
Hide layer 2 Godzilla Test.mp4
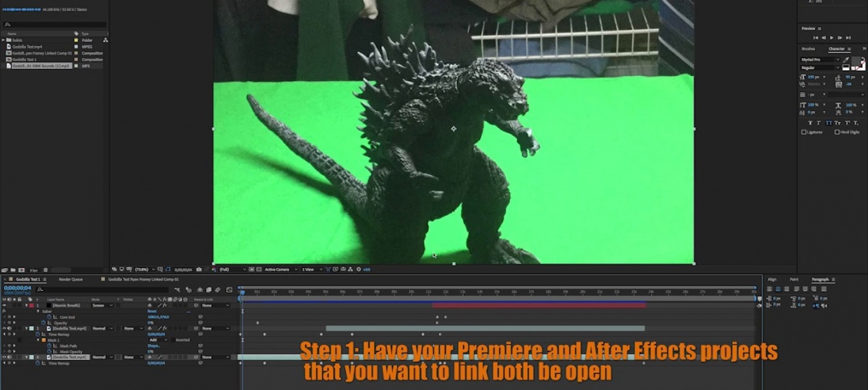click(5, 328)
